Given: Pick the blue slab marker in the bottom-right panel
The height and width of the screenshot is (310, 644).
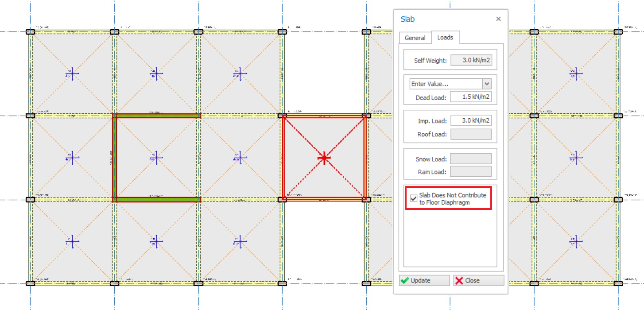Looking at the screenshot, I should click(x=575, y=242).
